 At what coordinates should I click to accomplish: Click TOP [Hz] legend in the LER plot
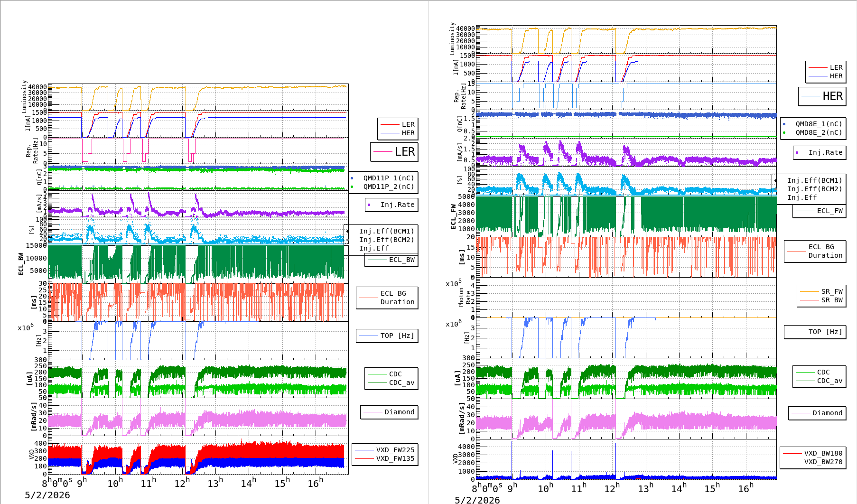[x=387, y=336]
